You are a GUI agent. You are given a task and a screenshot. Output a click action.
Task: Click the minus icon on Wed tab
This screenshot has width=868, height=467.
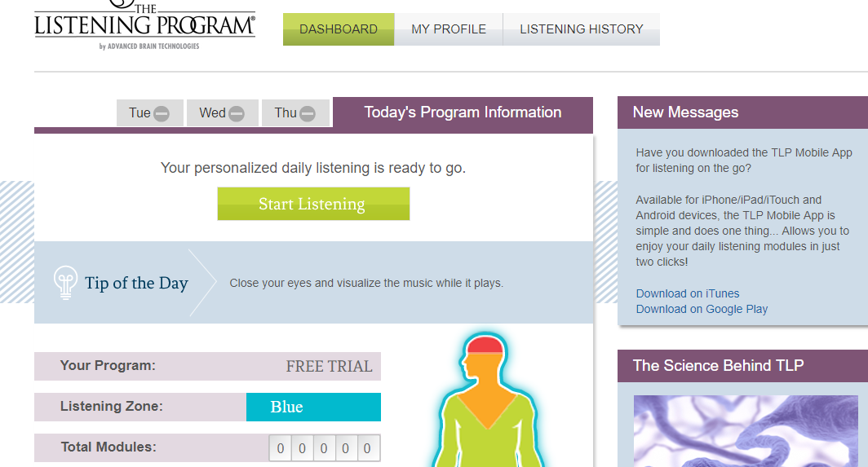tap(237, 114)
